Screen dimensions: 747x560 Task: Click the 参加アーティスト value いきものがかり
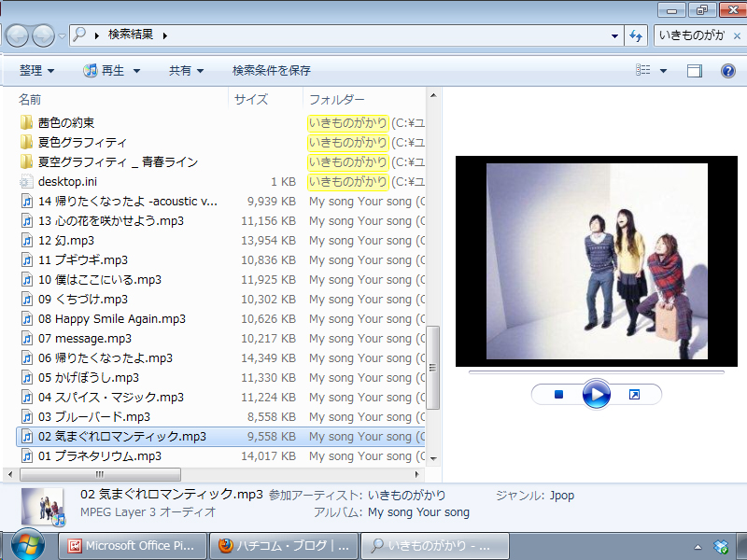pyautogui.click(x=406, y=496)
